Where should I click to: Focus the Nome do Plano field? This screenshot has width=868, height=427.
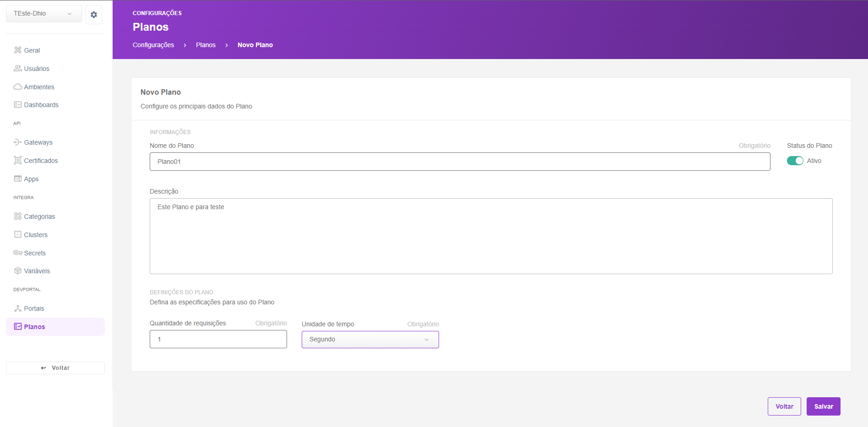(460, 162)
